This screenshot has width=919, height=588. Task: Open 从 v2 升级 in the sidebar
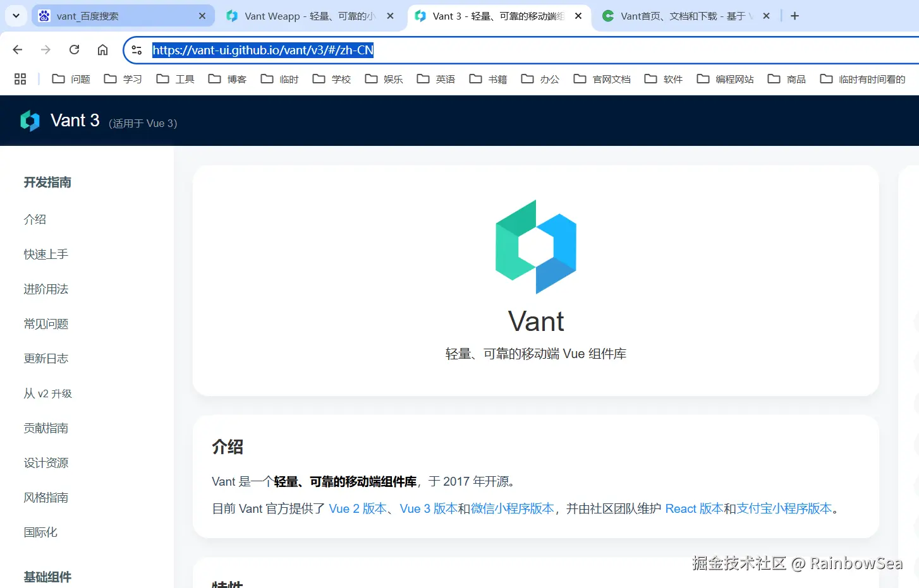pos(48,393)
